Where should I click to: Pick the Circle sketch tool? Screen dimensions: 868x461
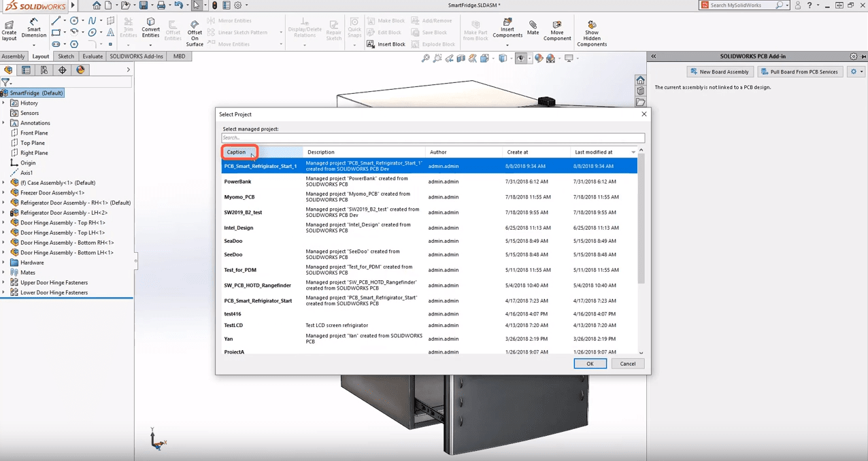pos(74,21)
